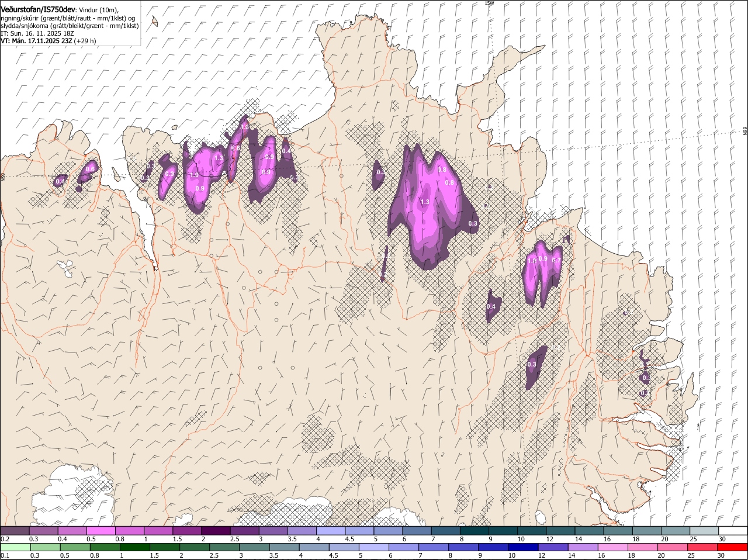Select the rain scale swatch between 0.5 and 0.8
The image size is (748, 560).
click(75, 547)
